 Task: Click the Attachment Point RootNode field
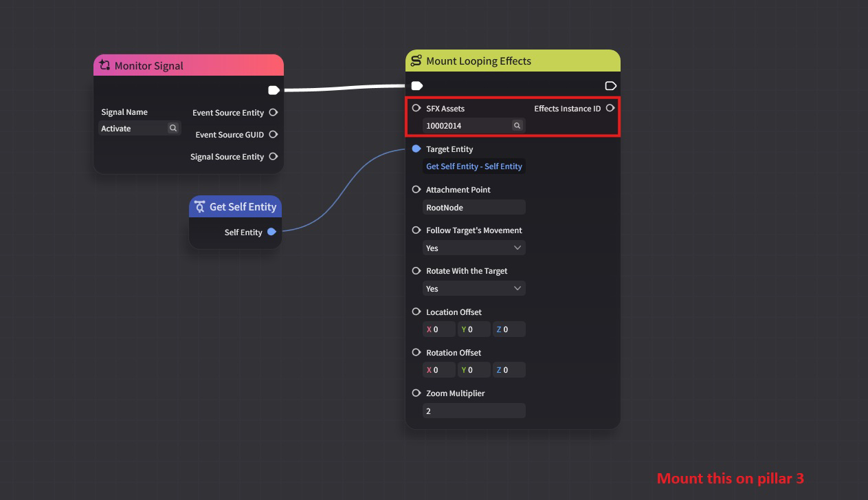[x=474, y=207]
